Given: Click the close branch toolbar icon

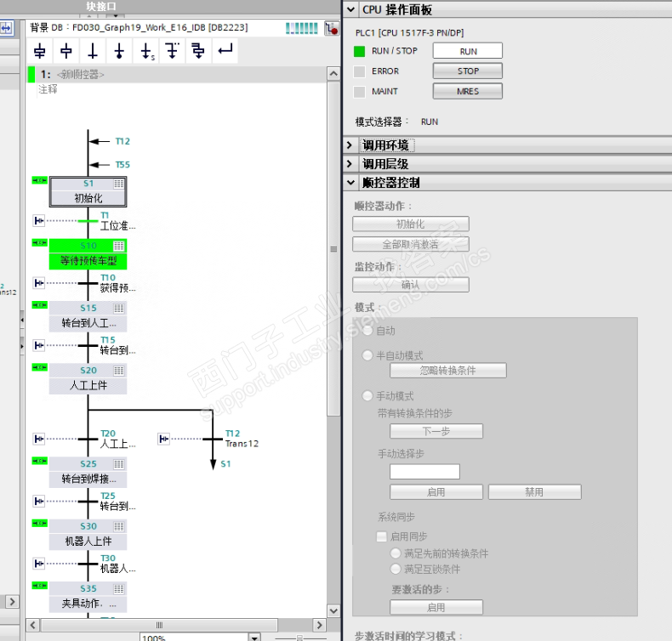Looking at the screenshot, I should (225, 50).
